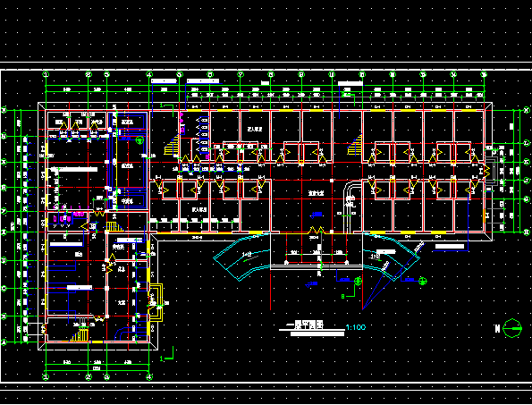Click the green round symbol in the left wing
This screenshot has width=532, height=405.
tap(139, 139)
